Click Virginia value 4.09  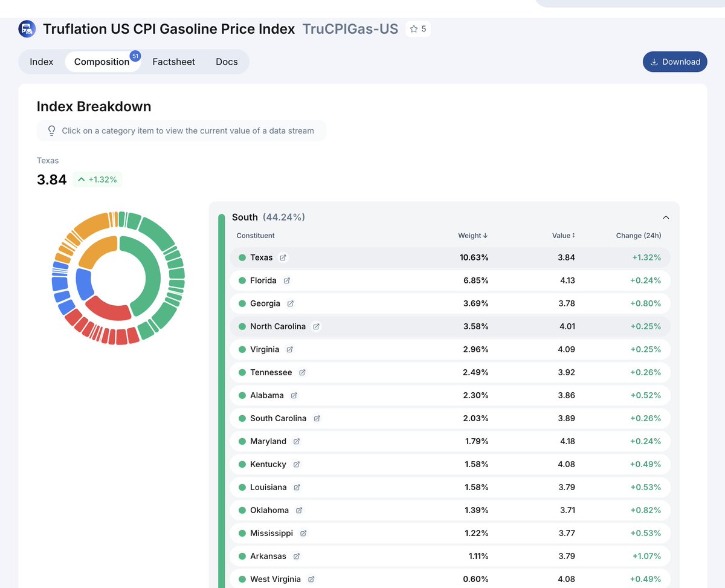click(x=567, y=349)
